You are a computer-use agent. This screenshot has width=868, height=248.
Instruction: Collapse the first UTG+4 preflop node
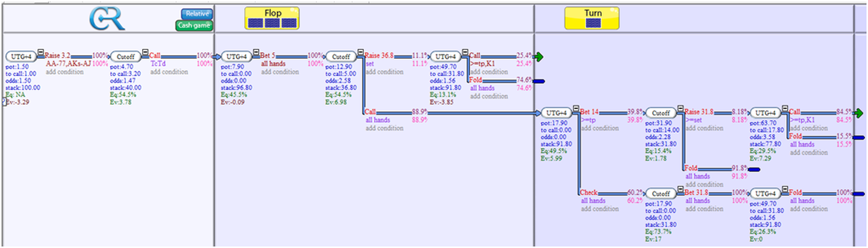41,52
